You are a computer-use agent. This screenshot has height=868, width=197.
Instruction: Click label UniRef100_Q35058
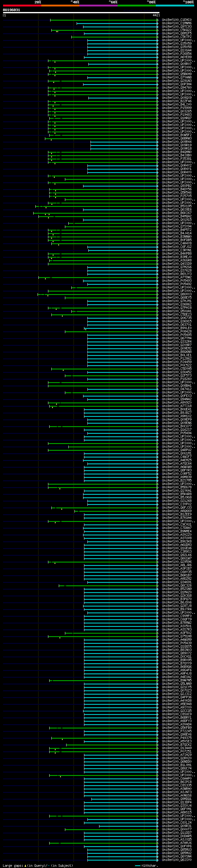tap(176, 47)
